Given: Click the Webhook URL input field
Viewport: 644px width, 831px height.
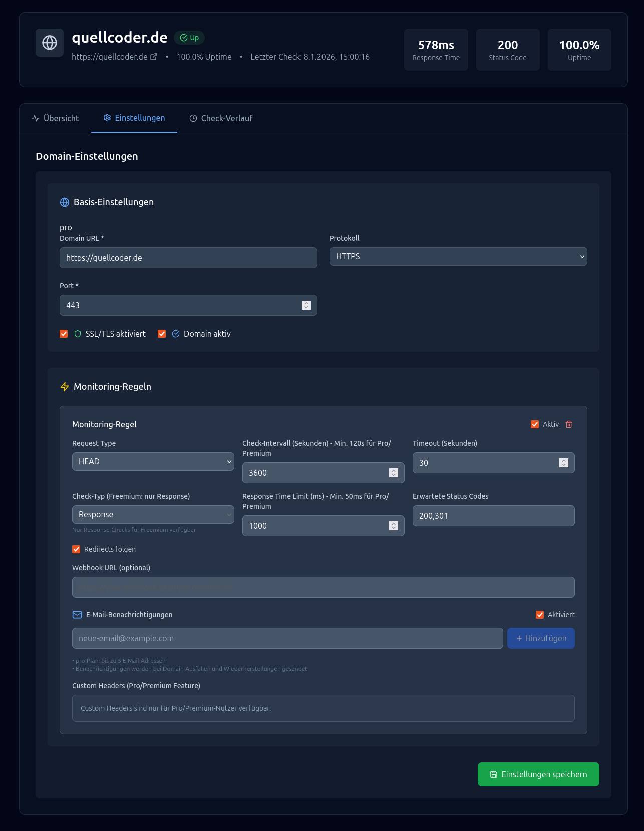Looking at the screenshot, I should click(324, 587).
